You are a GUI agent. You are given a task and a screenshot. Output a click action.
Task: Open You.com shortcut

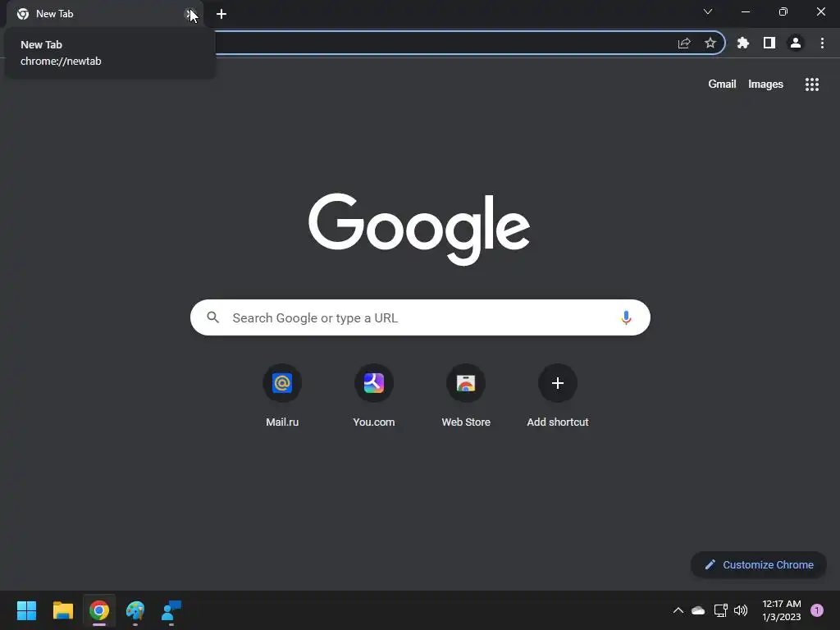(374, 395)
